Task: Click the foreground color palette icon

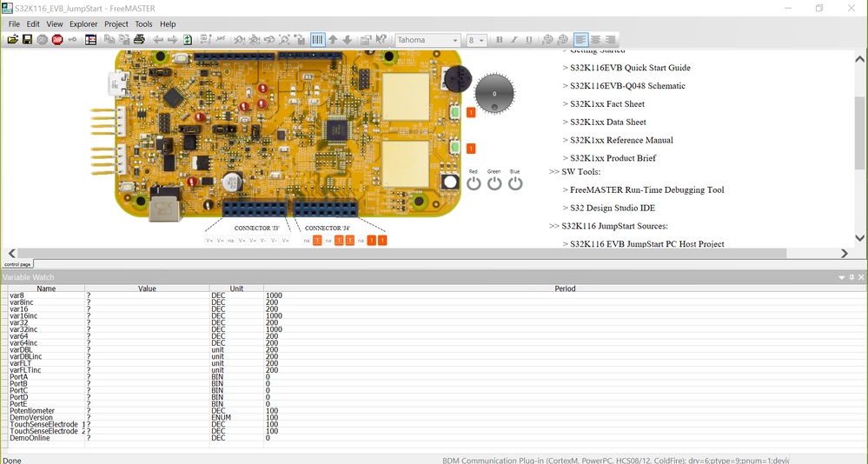Action: [x=547, y=40]
